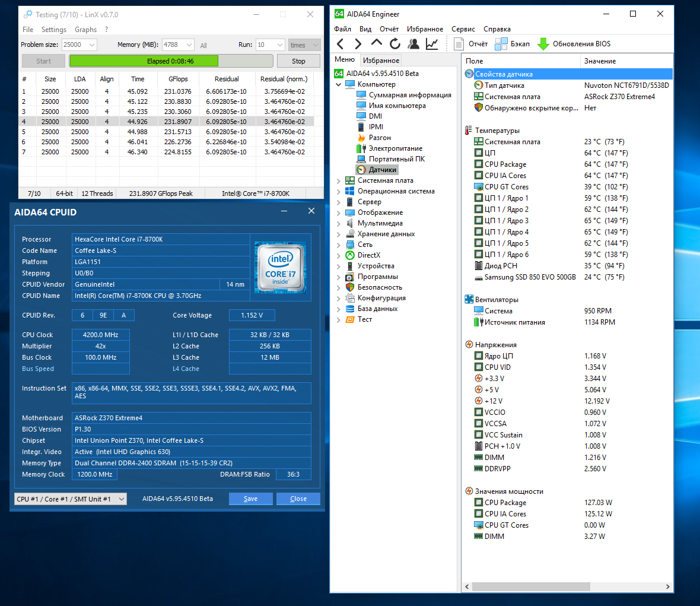This screenshot has width=700, height=606.
Task: Click the GFlops column header in LinX
Action: [178, 79]
